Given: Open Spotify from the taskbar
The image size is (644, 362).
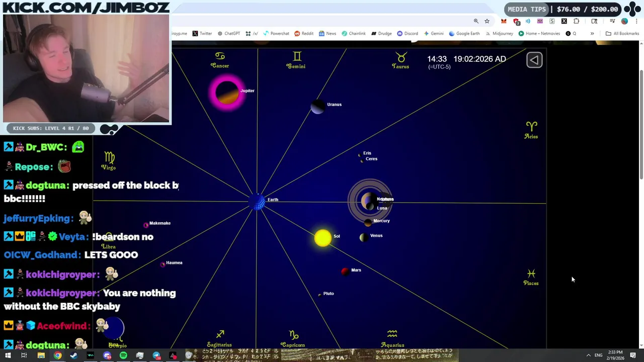Looking at the screenshot, I should 123,355.
